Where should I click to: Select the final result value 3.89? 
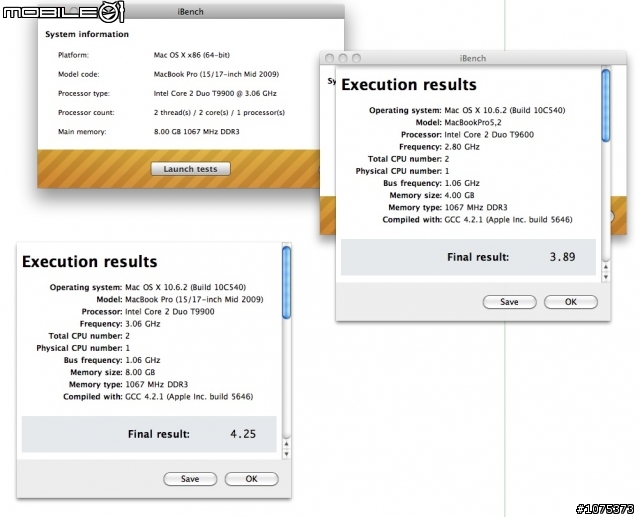[x=562, y=257]
